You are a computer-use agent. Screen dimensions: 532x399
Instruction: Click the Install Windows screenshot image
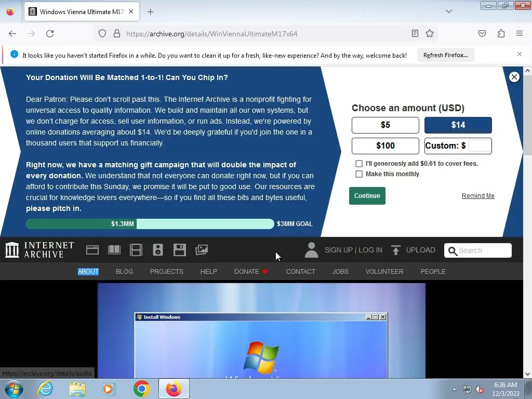[261, 330]
